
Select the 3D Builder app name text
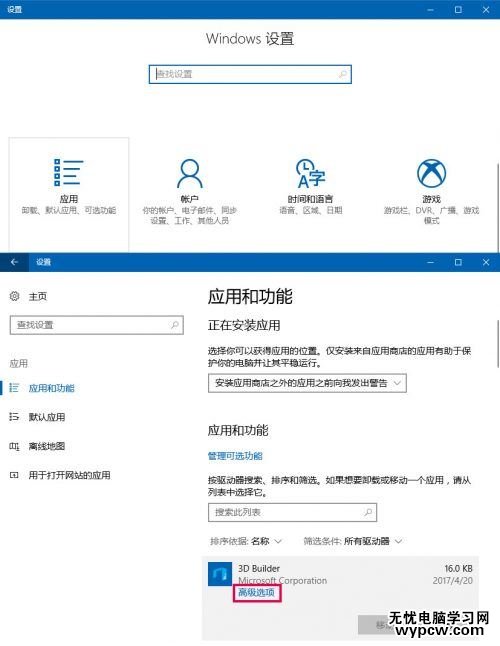259,569
